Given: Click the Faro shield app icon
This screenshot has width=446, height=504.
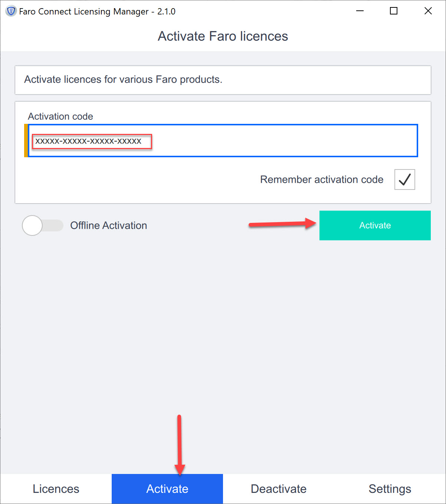Looking at the screenshot, I should [11, 11].
